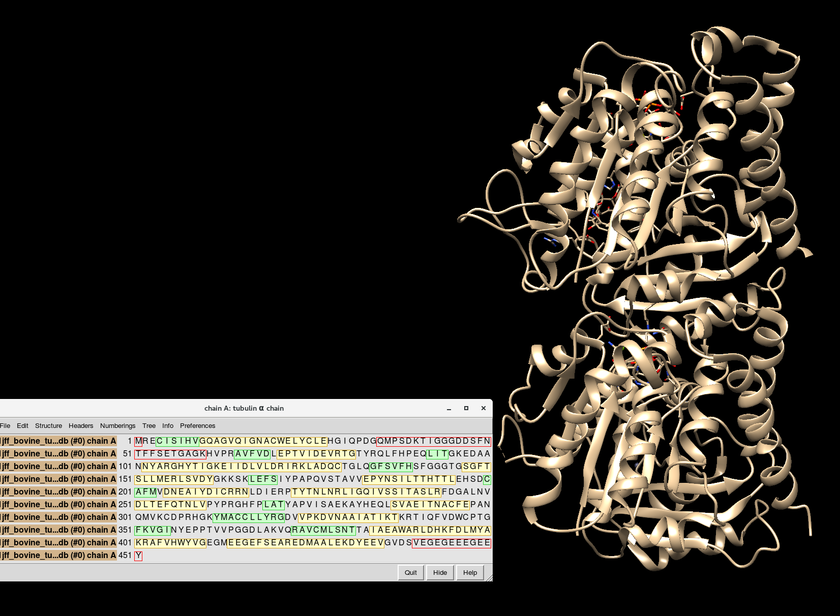Open the Edit menu
This screenshot has width=840, height=616.
[x=22, y=426]
